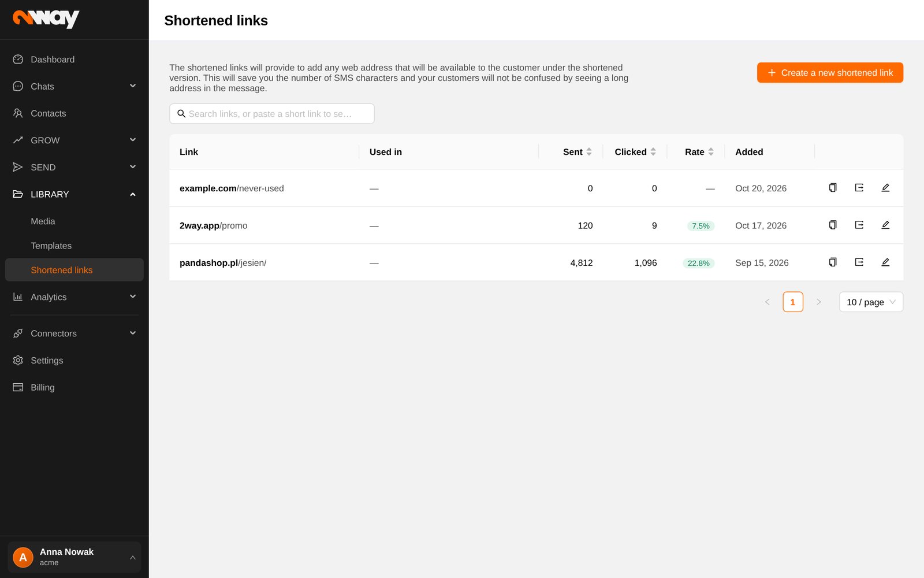This screenshot has height=578, width=924.
Task: Expand the Connectors submenu chevron
Action: (x=133, y=333)
